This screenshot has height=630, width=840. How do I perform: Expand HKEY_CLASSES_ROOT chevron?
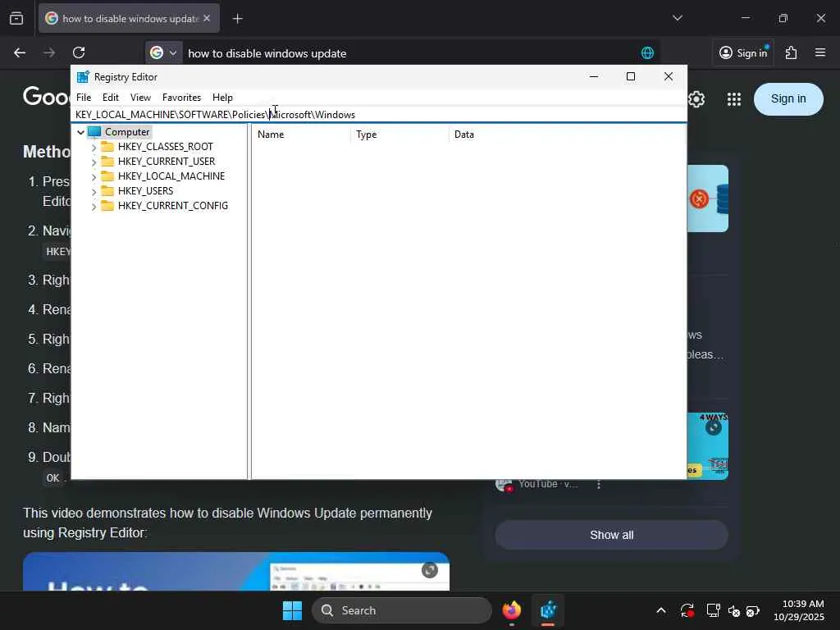click(94, 147)
